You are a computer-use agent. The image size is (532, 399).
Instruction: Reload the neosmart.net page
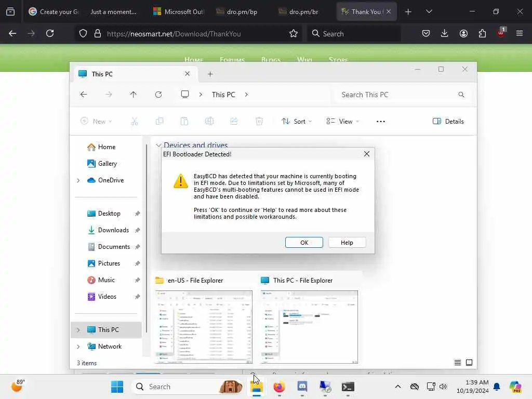click(50, 34)
